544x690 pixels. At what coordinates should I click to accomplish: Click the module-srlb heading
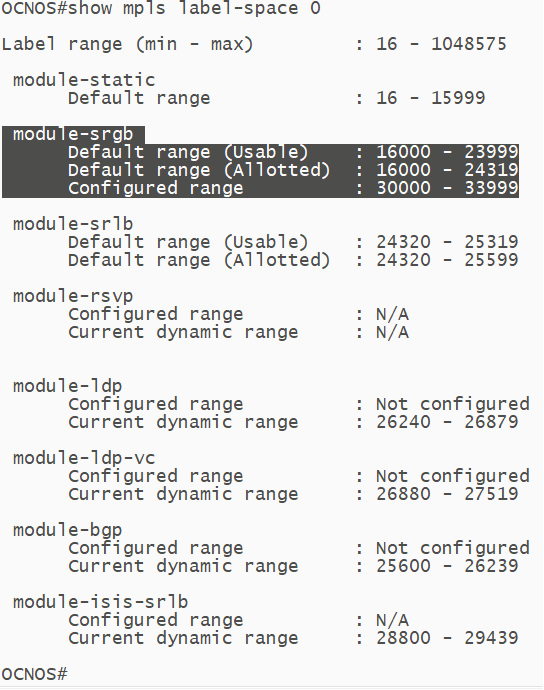click(x=73, y=224)
